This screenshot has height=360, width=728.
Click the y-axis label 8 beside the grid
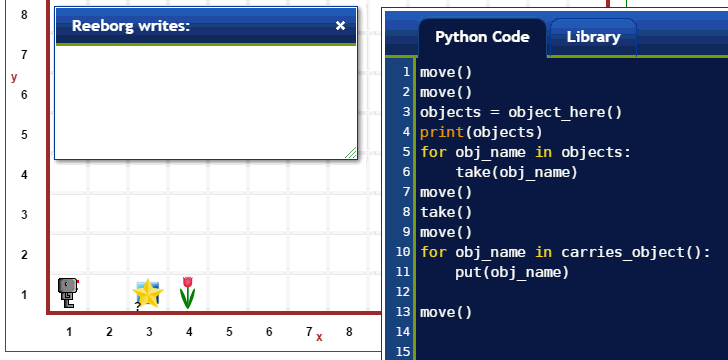click(24, 15)
